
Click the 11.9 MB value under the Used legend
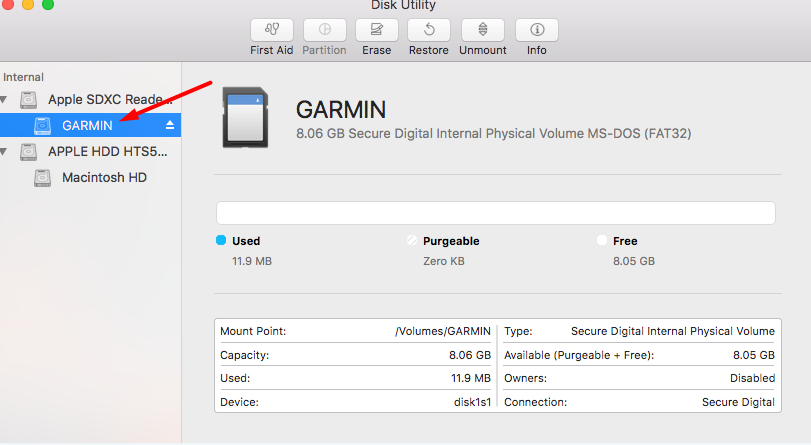pyautogui.click(x=252, y=261)
